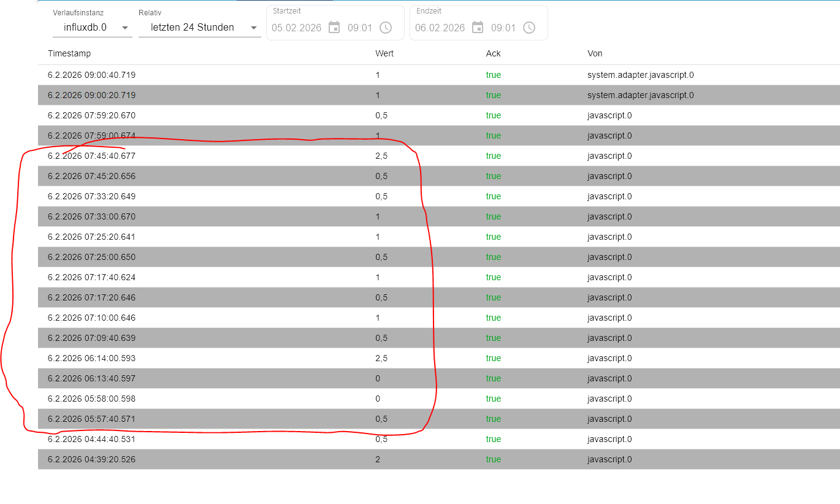Click javascript.0 in the 07:09:40.639 row
Viewport: 840px width, 504px height.
click(609, 338)
